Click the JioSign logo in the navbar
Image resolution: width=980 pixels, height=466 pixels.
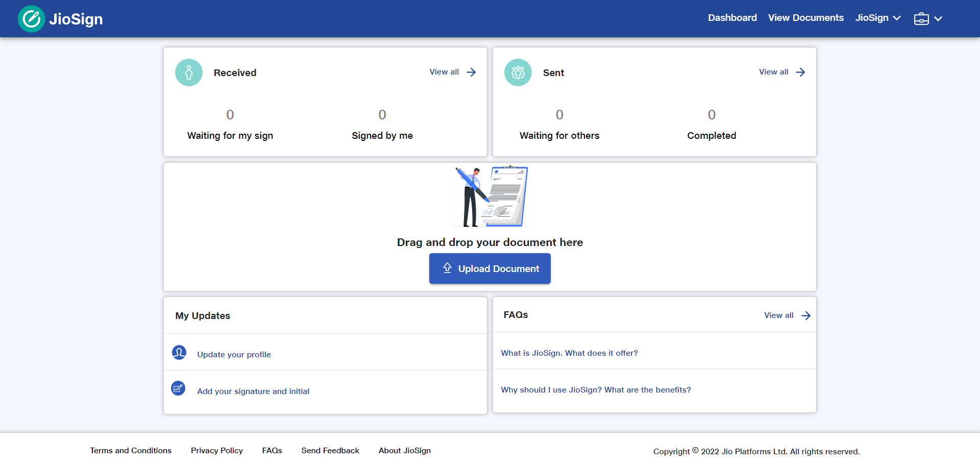tap(60, 18)
